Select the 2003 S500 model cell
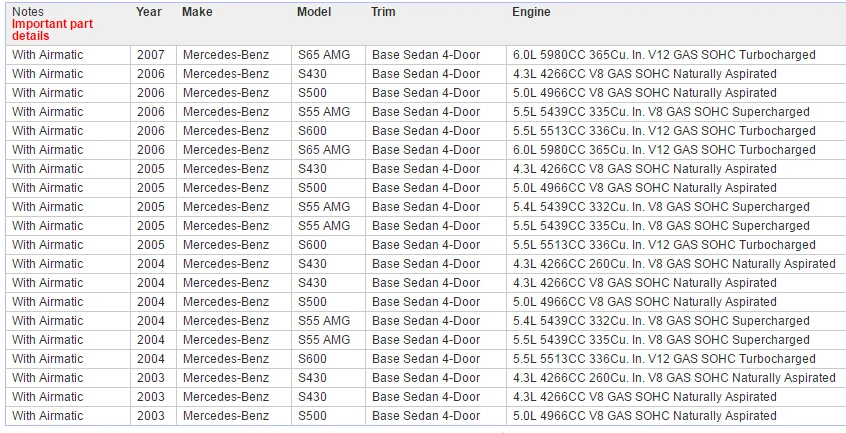 [328, 416]
